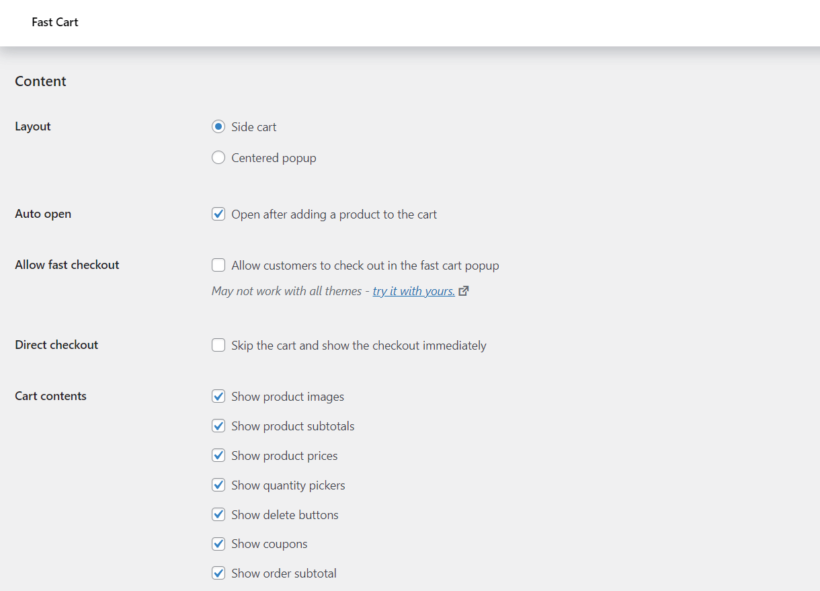
Task: Disable 'Show order subtotal'
Action: [218, 573]
